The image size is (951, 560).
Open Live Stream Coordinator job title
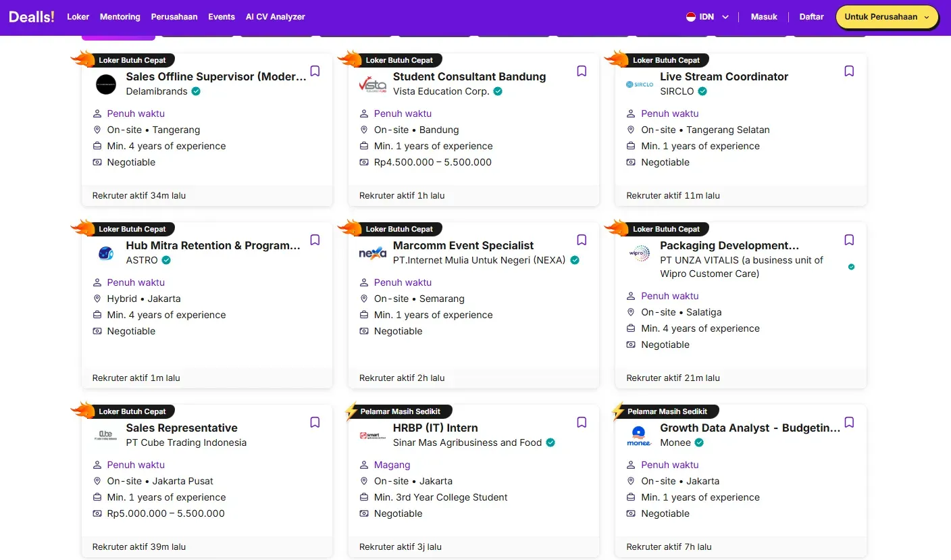click(724, 76)
